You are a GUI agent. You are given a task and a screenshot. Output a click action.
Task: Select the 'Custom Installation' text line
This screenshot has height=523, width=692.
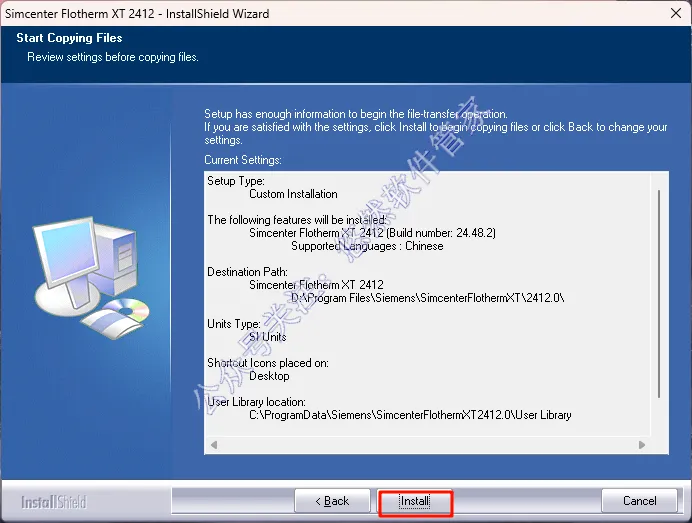[293, 194]
